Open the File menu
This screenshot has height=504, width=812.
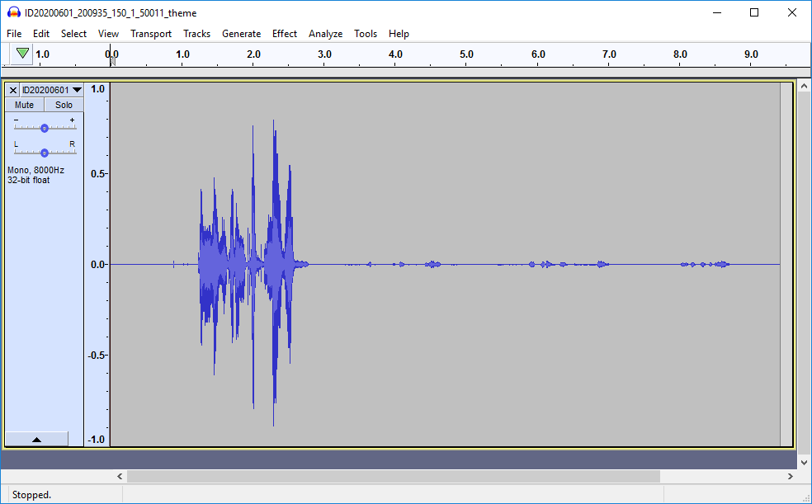click(14, 34)
